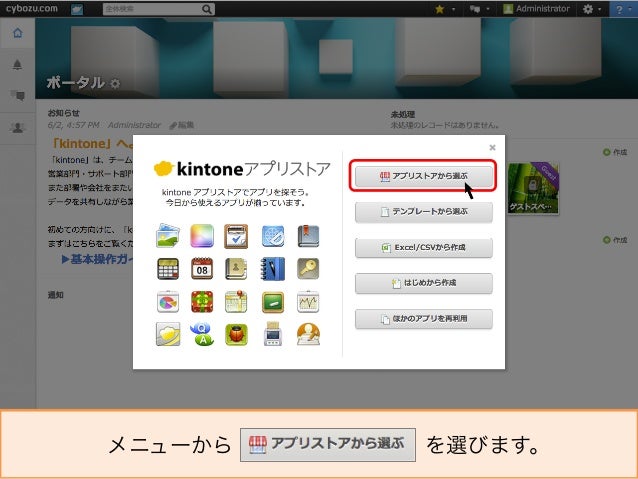Viewport: 638px width, 479px height.
Task: Select はじめから作成 button
Action: pyautogui.click(x=423, y=283)
